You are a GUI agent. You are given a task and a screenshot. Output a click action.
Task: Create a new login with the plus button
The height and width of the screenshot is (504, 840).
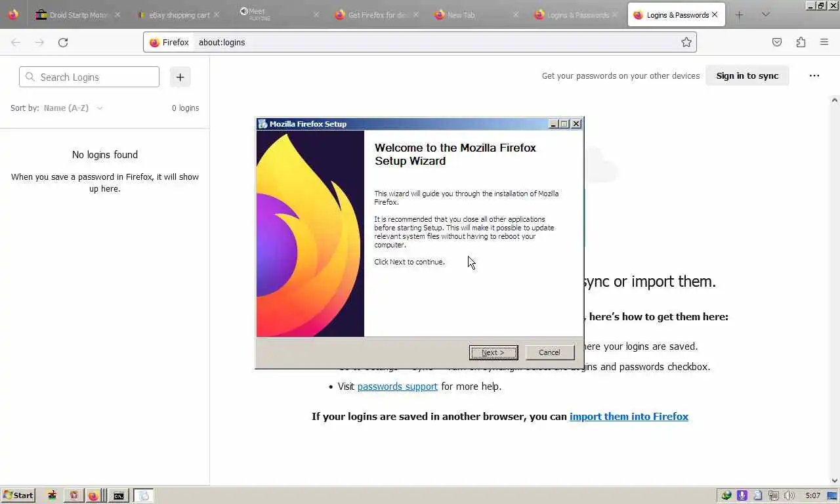[180, 77]
